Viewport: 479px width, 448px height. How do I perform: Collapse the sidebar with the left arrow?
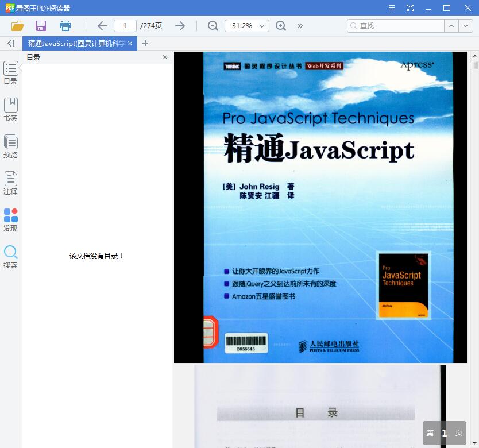(x=11, y=43)
